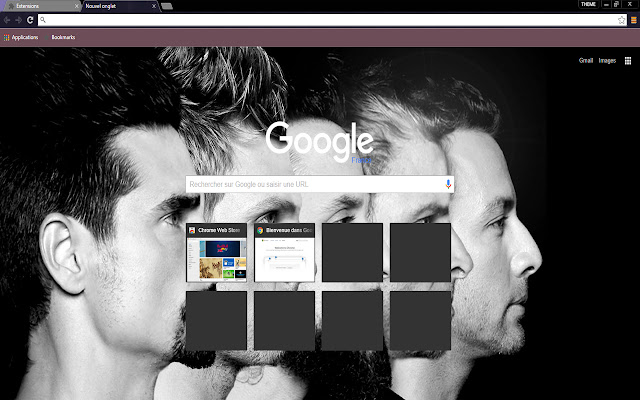The width and height of the screenshot is (640, 400).
Task: Restore down the browser window
Action: click(x=616, y=4)
